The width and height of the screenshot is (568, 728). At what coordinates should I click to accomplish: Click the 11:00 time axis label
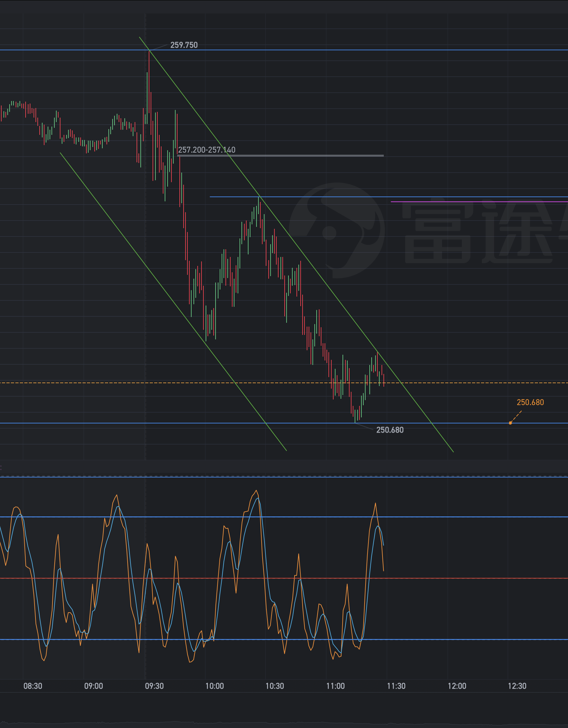(335, 686)
